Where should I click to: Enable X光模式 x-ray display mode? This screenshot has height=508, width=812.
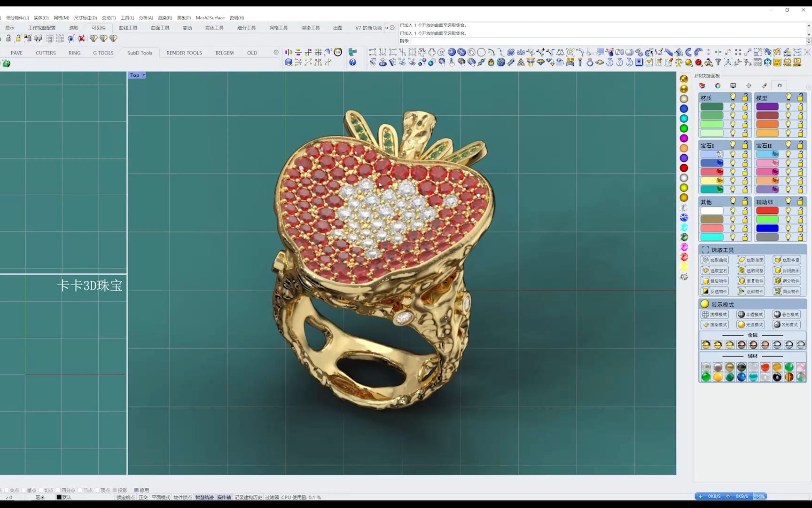pyautogui.click(x=786, y=325)
